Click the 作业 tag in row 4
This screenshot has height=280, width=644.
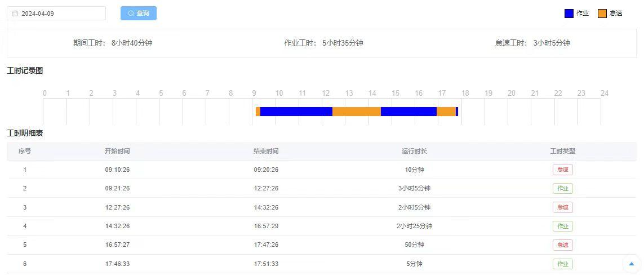(x=562, y=226)
